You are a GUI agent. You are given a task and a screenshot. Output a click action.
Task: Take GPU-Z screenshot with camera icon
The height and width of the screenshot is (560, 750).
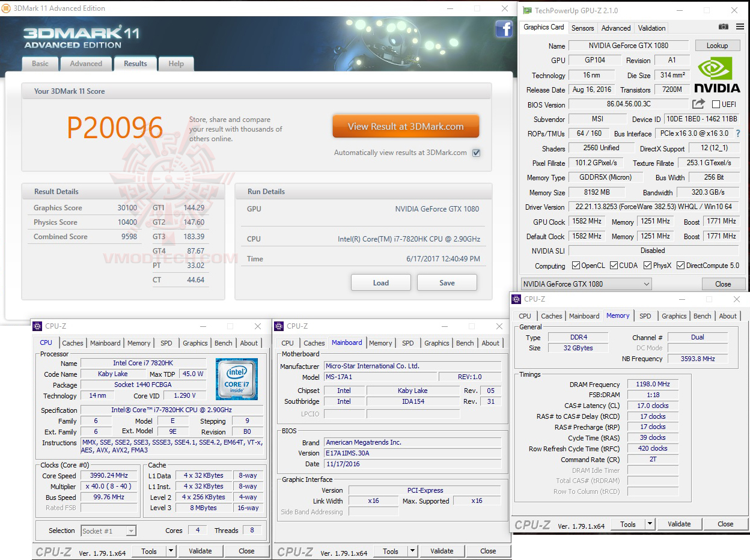[724, 27]
